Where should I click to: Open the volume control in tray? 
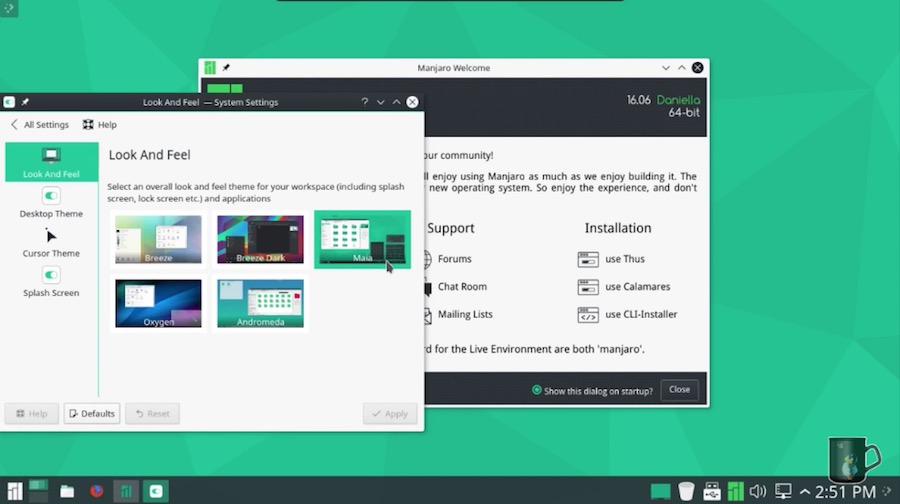[x=758, y=491]
